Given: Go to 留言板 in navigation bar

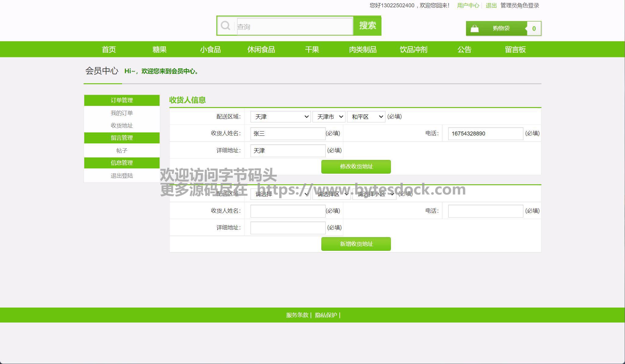Looking at the screenshot, I should tap(515, 49).
